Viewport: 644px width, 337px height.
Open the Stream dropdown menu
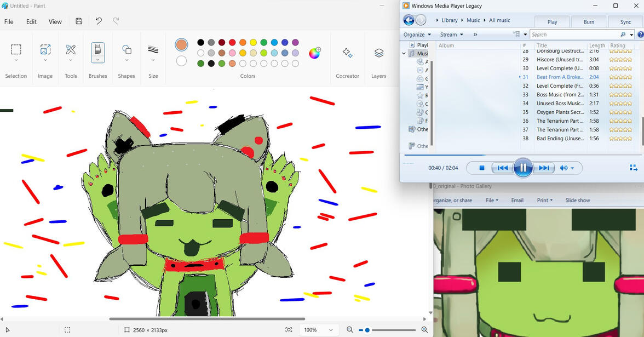[452, 35]
